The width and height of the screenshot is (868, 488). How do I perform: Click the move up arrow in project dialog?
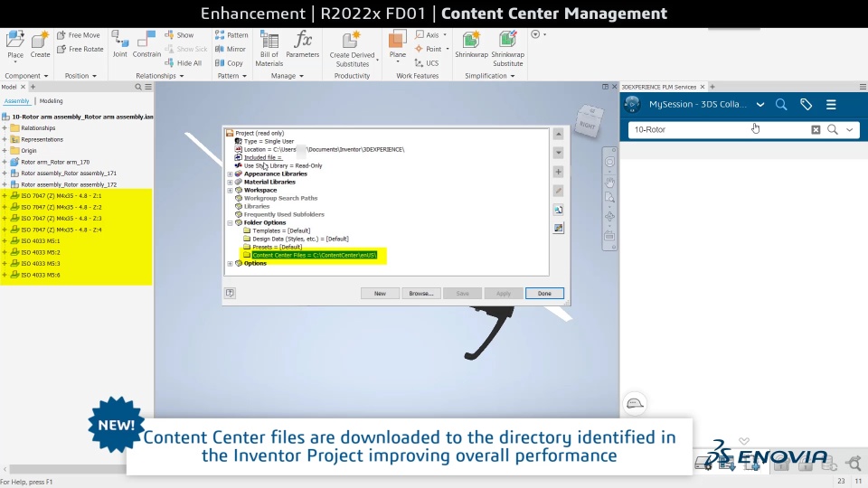[x=559, y=134]
